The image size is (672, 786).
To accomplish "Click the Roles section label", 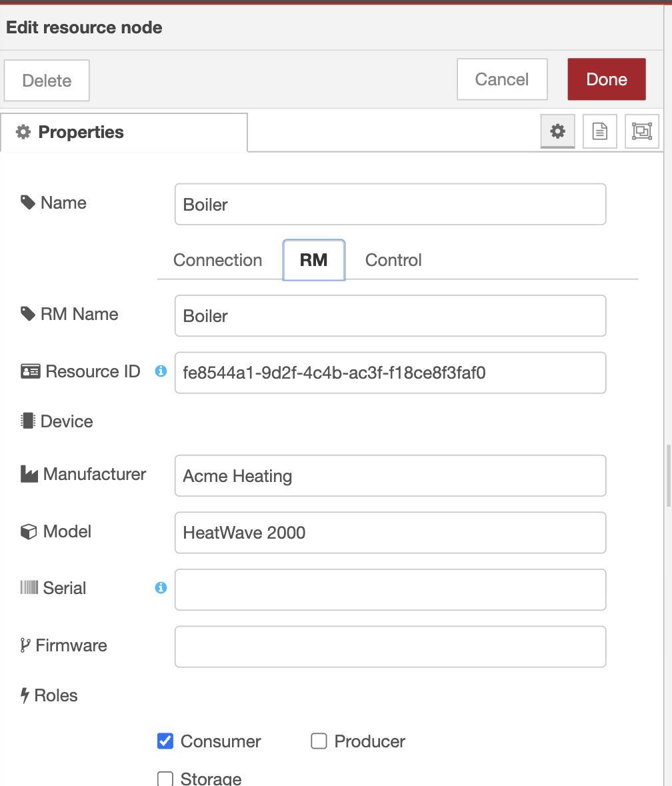I will point(55,695).
